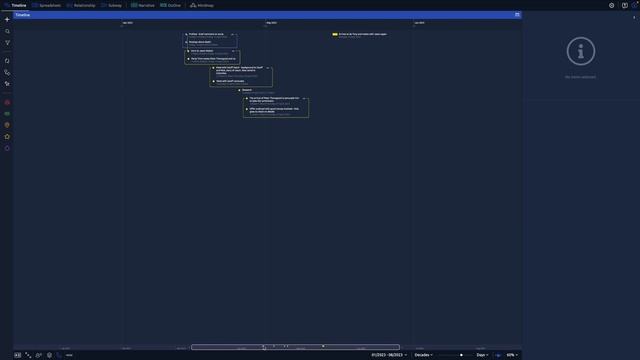Open the Decades scale dropdown
The height and width of the screenshot is (360, 640).
coord(423,355)
